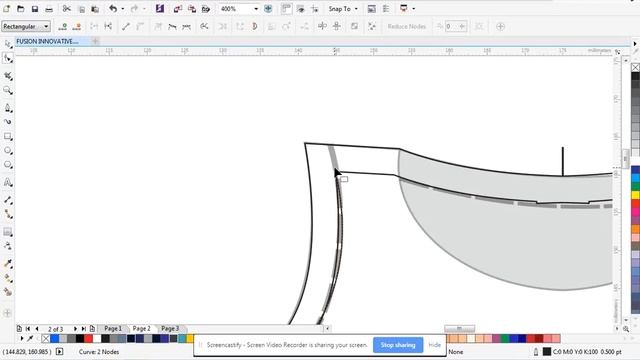Select the Crop tool
Screen dimensions: 640x360
click(8, 76)
